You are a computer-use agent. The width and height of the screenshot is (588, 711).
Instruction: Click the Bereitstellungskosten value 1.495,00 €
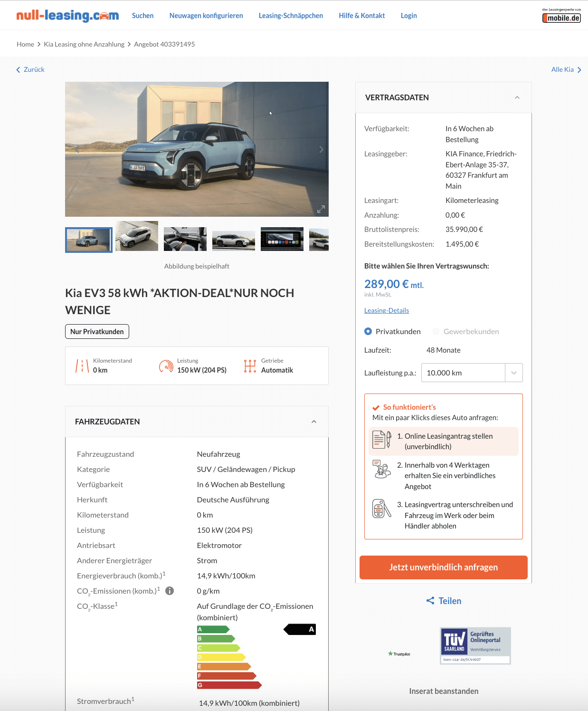tap(462, 244)
